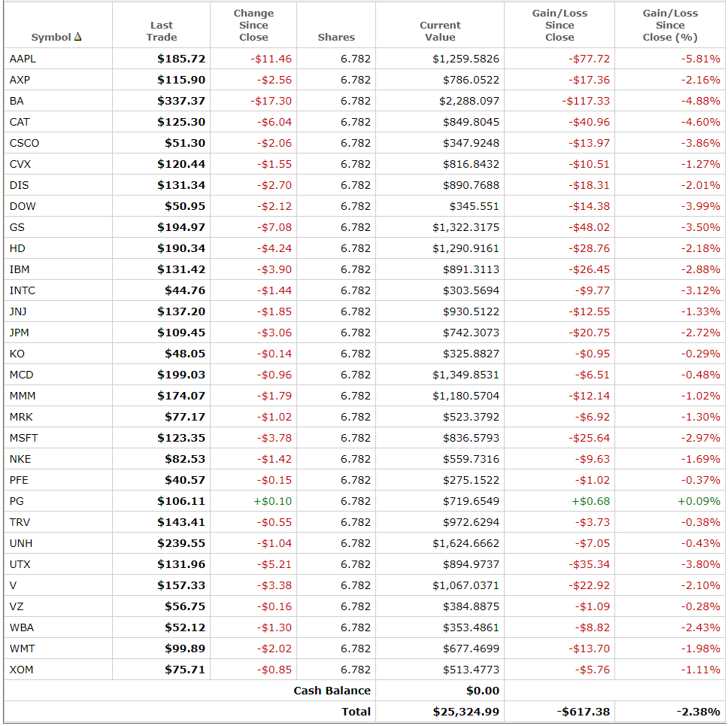Click the KO change value -$0.14
The image size is (728, 726).
coord(275,354)
